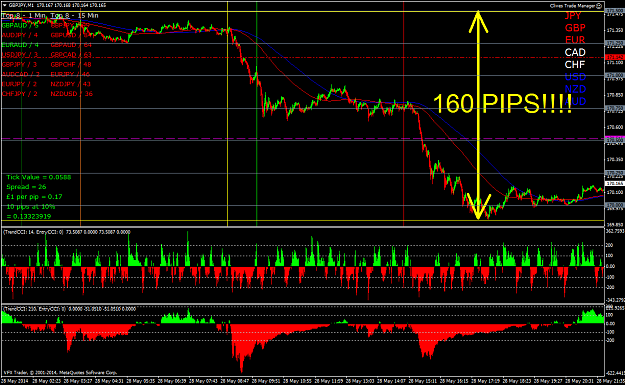The width and height of the screenshot is (625, 385).
Task: Click the GBPJPY,M1 chart menu triangle
Action: pos(5,5)
